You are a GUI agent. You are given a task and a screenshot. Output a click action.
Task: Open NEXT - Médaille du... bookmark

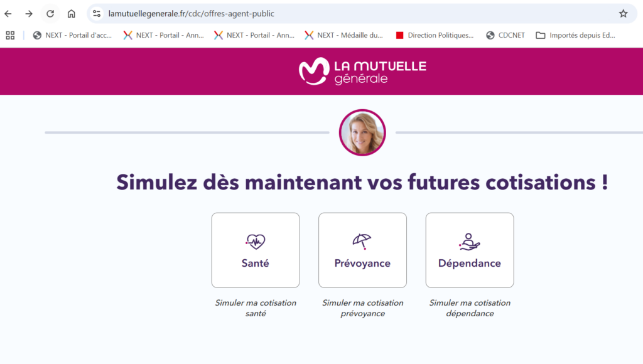pyautogui.click(x=343, y=35)
